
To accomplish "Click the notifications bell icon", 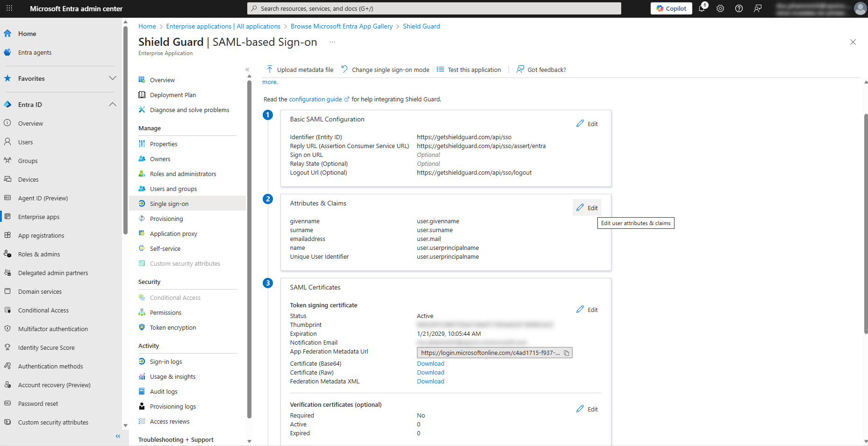I will point(702,8).
